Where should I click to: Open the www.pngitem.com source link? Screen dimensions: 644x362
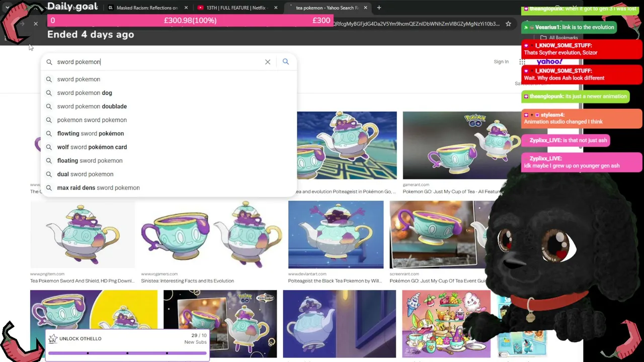click(47, 274)
